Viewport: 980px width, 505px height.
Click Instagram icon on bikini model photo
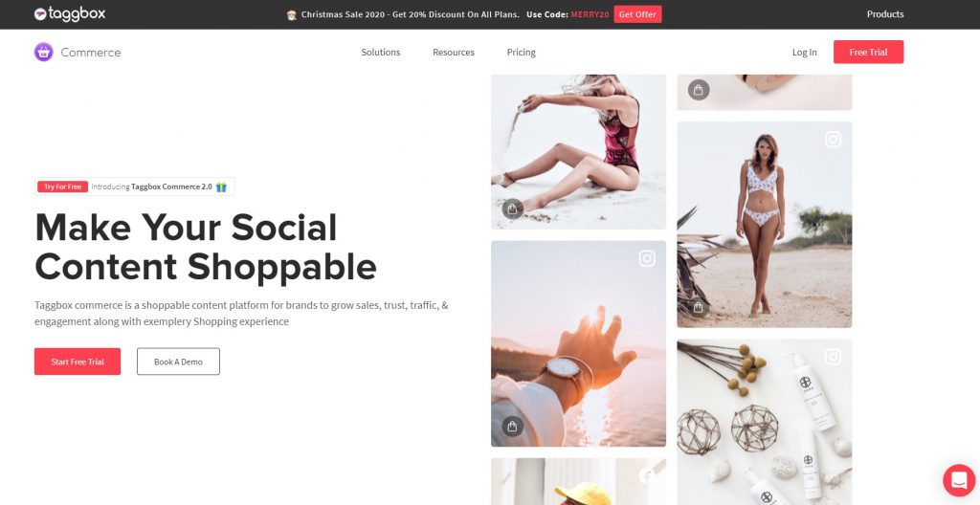pyautogui.click(x=833, y=140)
